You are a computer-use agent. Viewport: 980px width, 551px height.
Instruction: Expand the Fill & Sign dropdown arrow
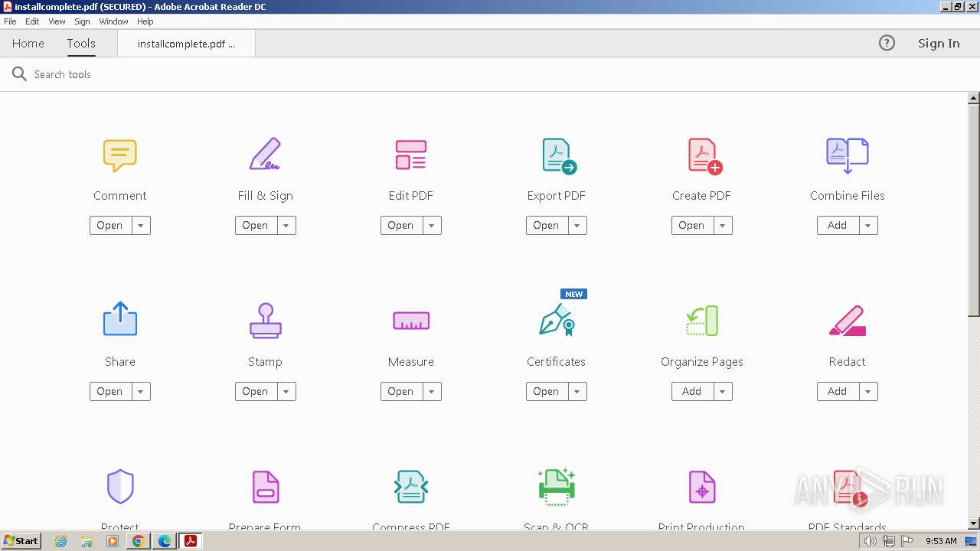(x=286, y=225)
